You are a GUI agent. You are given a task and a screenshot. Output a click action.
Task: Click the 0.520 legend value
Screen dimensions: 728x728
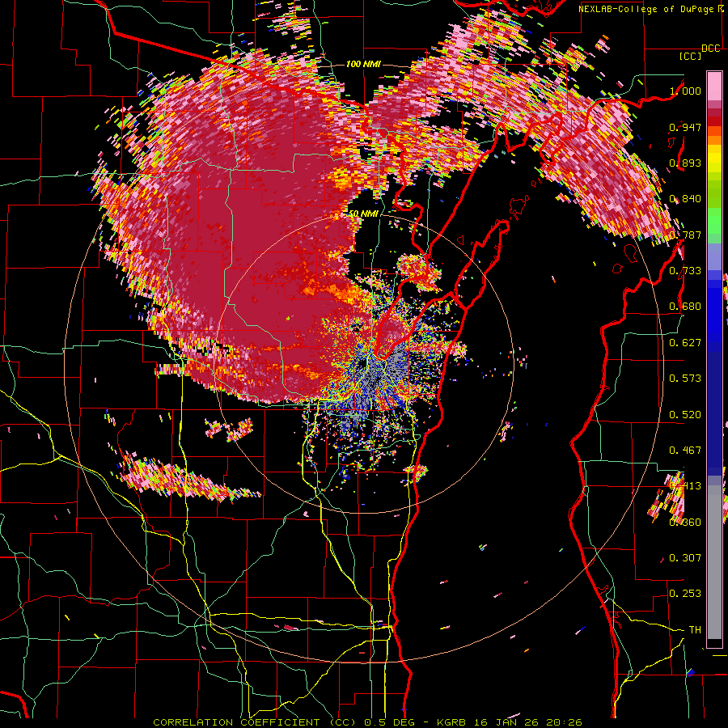coord(685,415)
